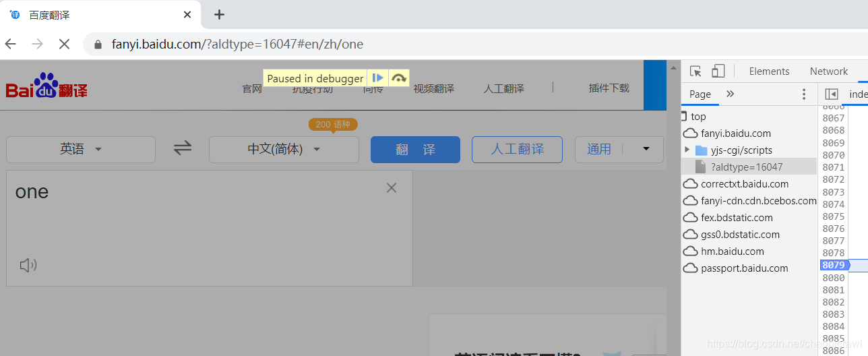Select hm.baidu.com domain
868x356 pixels.
click(732, 251)
